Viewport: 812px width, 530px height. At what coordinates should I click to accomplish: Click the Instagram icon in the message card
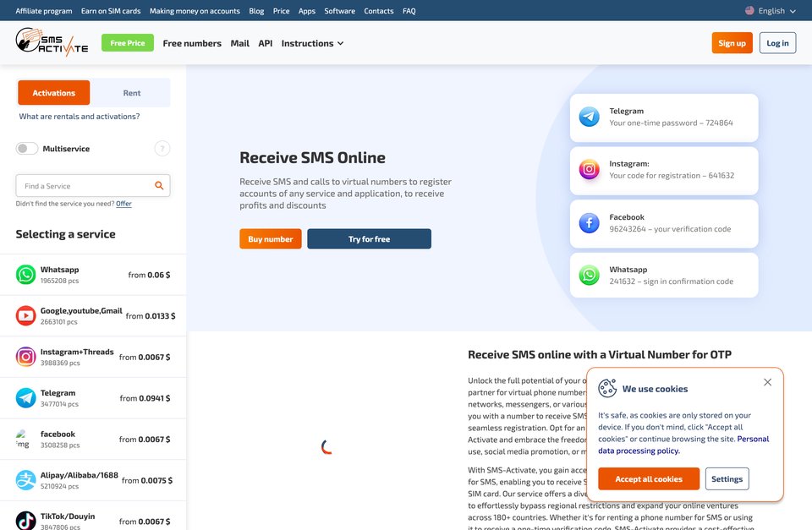[x=589, y=169]
